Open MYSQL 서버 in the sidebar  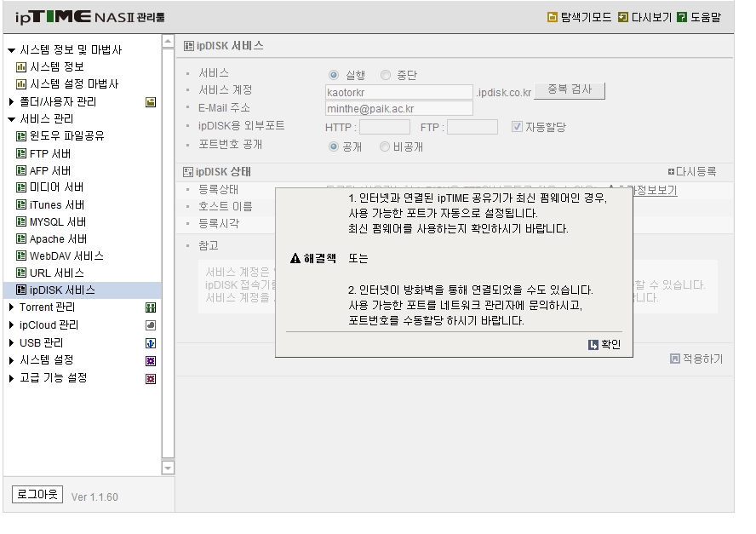pos(58,222)
